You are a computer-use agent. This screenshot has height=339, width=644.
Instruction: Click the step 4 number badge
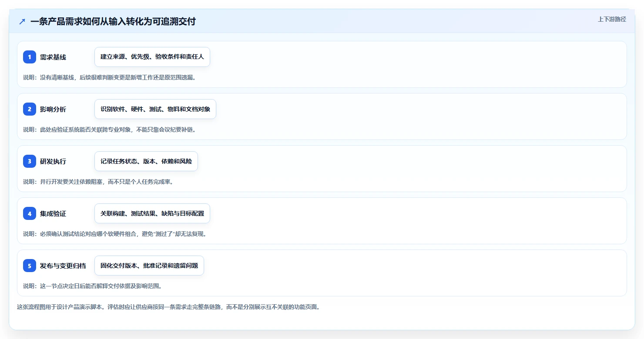tap(30, 213)
